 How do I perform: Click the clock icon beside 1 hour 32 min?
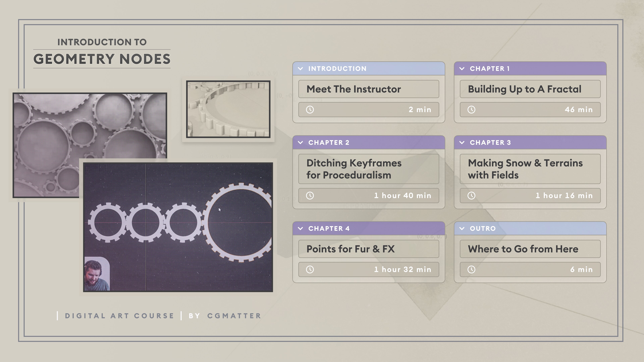(x=310, y=269)
